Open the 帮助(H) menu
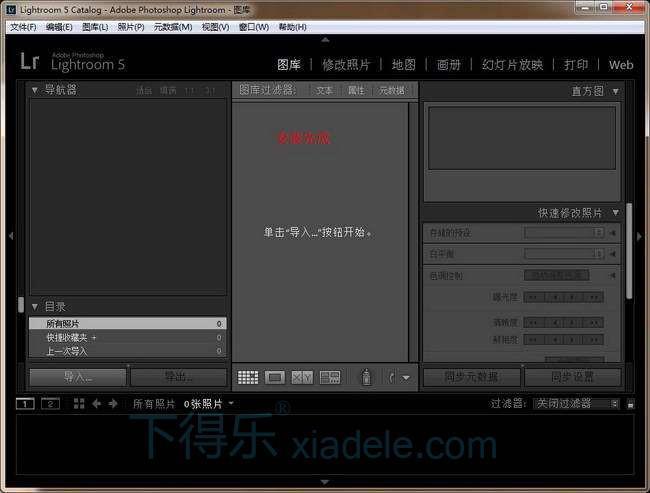650x493 pixels. (293, 27)
